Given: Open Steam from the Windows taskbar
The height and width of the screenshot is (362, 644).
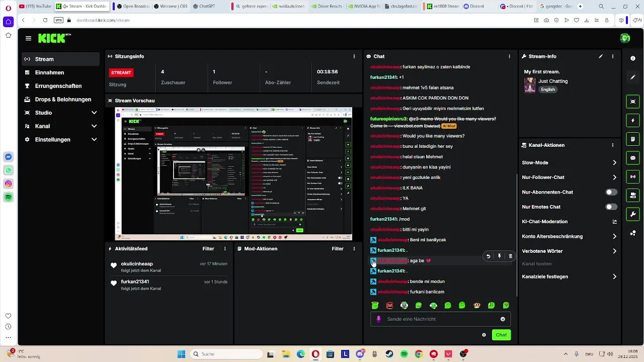Looking at the screenshot, I should click(x=389, y=354).
